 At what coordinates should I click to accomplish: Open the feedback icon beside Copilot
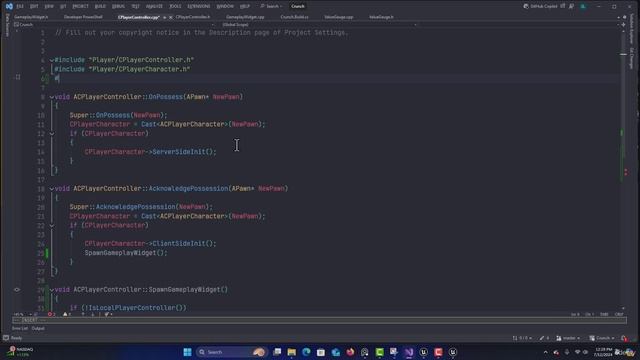pyautogui.click(x=571, y=6)
